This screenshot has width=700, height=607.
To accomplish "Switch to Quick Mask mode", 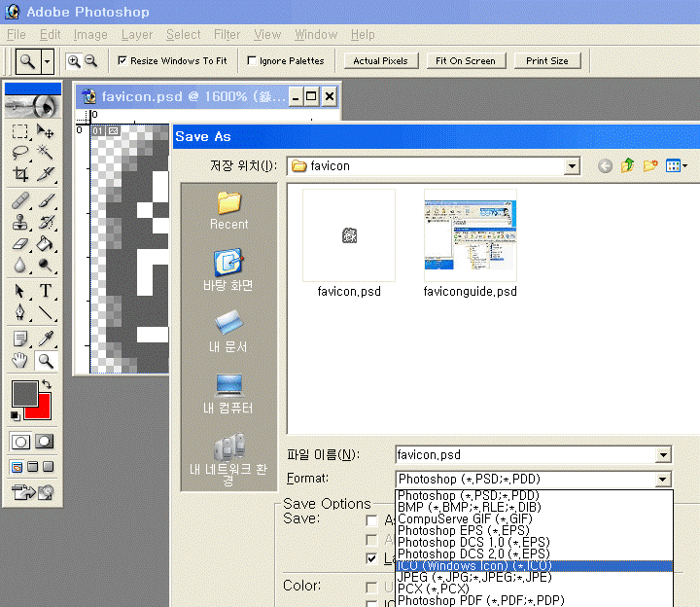I will point(44,442).
